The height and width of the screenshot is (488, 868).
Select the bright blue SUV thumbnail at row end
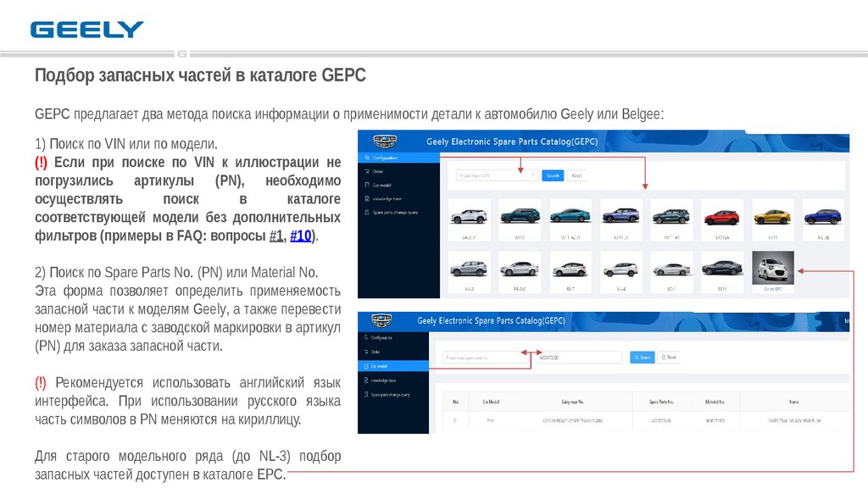click(x=823, y=216)
